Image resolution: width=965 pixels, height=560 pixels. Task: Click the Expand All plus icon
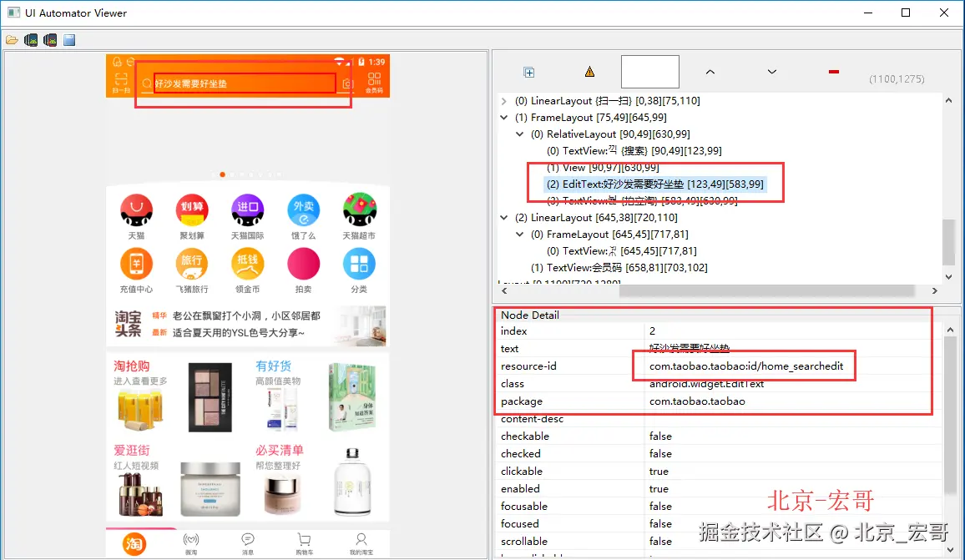pos(528,73)
